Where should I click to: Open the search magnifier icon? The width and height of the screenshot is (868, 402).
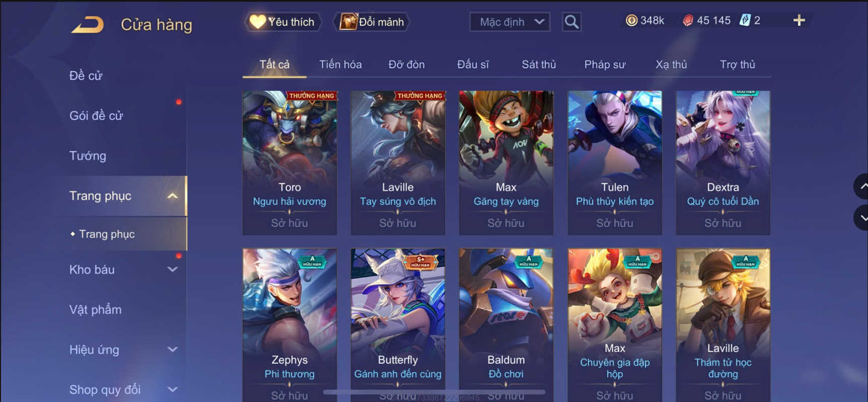coord(571,22)
